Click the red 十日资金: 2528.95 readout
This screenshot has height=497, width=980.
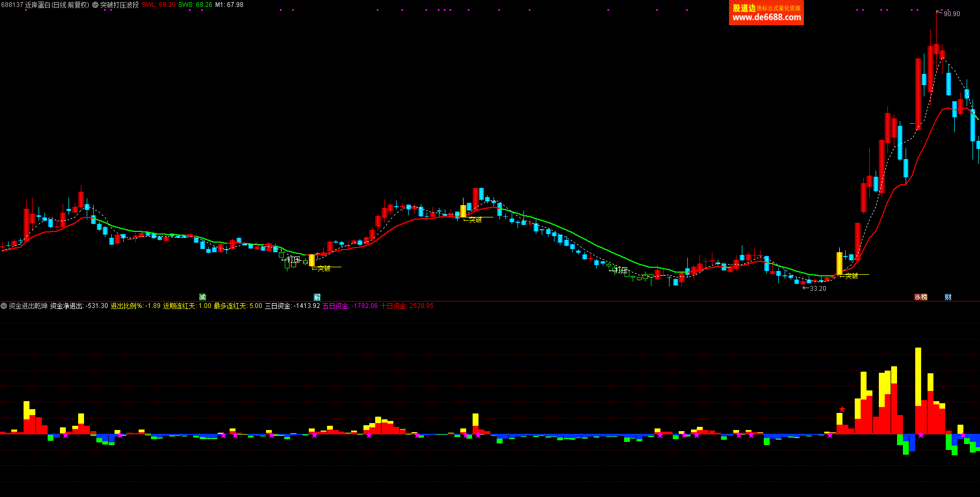(x=407, y=306)
